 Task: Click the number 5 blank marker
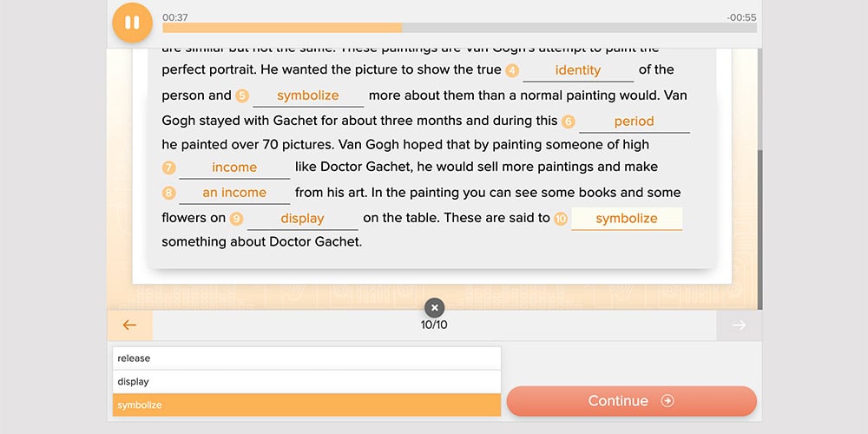tap(242, 96)
